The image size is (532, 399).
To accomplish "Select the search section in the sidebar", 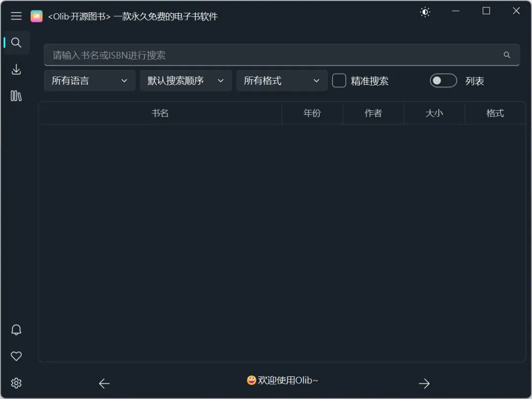I will (x=16, y=42).
